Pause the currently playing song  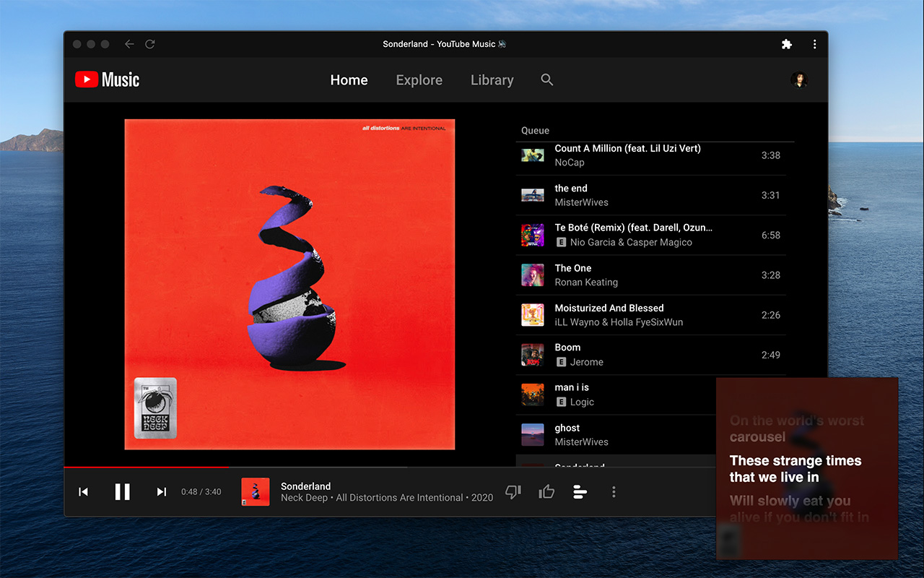pyautogui.click(x=123, y=492)
